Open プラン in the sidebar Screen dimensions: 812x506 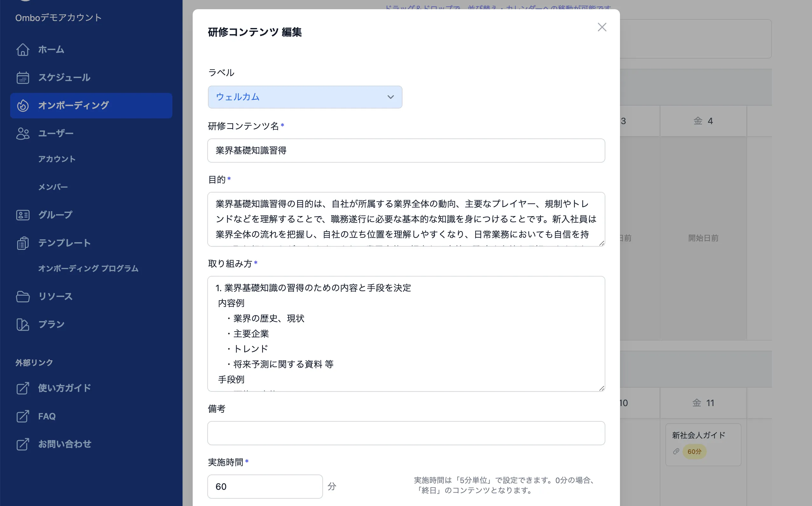(91, 325)
